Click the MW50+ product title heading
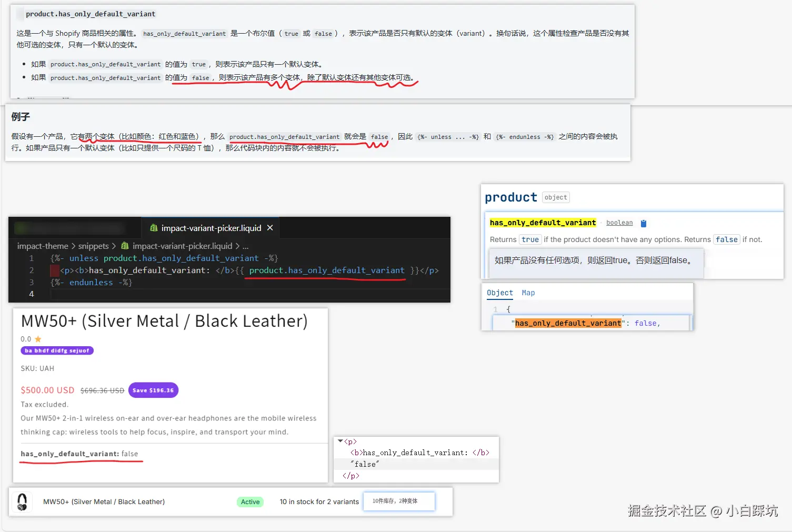 coord(164,321)
